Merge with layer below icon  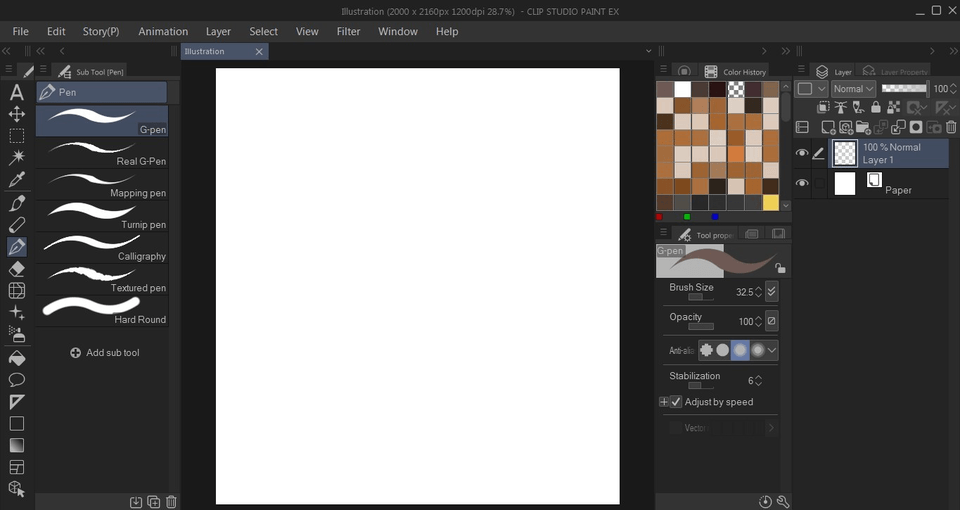click(898, 127)
